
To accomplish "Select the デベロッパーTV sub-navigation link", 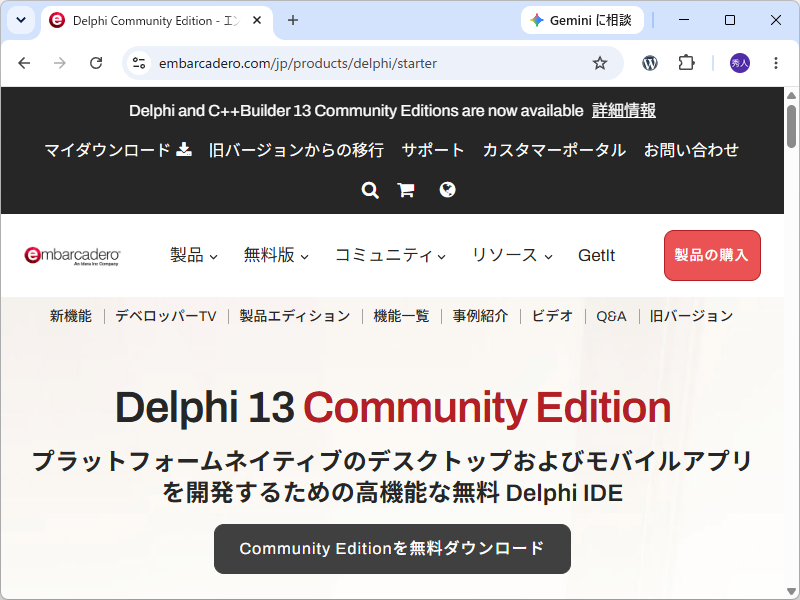I will (x=166, y=316).
